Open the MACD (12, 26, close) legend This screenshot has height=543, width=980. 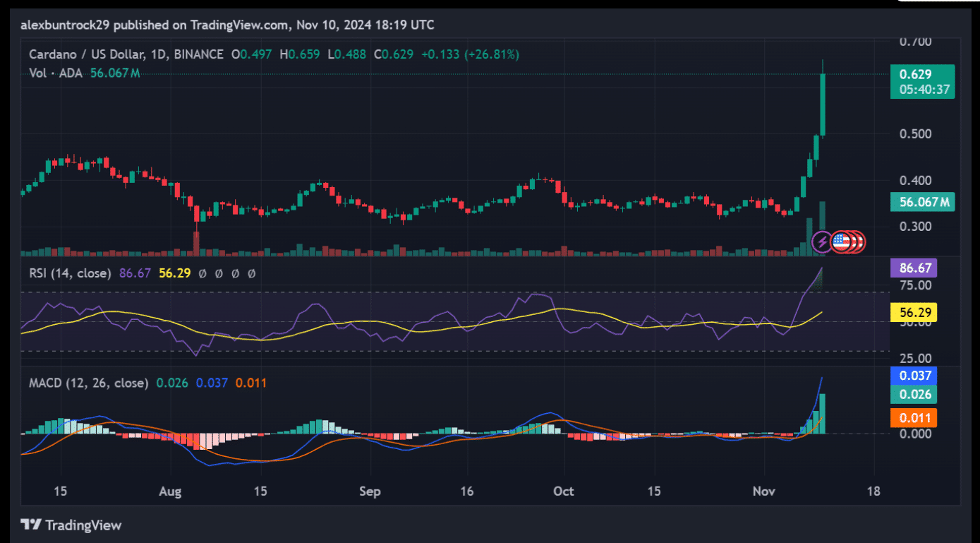(89, 383)
